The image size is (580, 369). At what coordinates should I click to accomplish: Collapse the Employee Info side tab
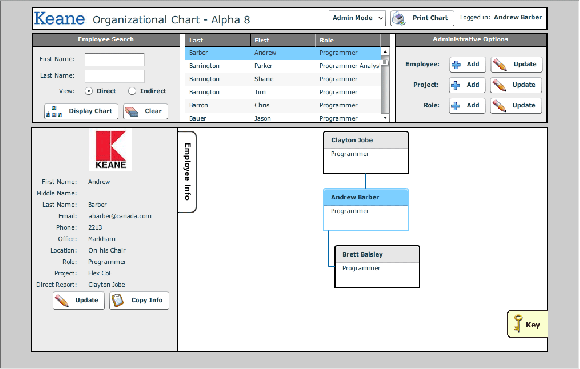point(187,172)
